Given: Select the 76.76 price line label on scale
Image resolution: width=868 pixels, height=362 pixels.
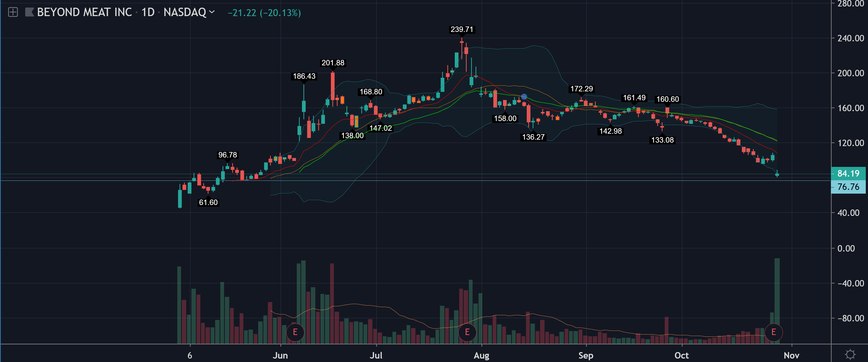Looking at the screenshot, I should tap(848, 187).
